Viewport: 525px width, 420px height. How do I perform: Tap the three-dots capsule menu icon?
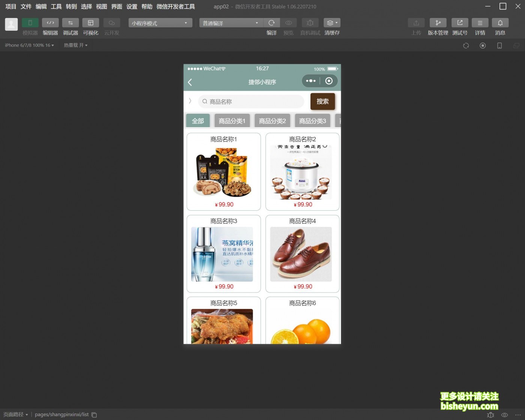310,81
